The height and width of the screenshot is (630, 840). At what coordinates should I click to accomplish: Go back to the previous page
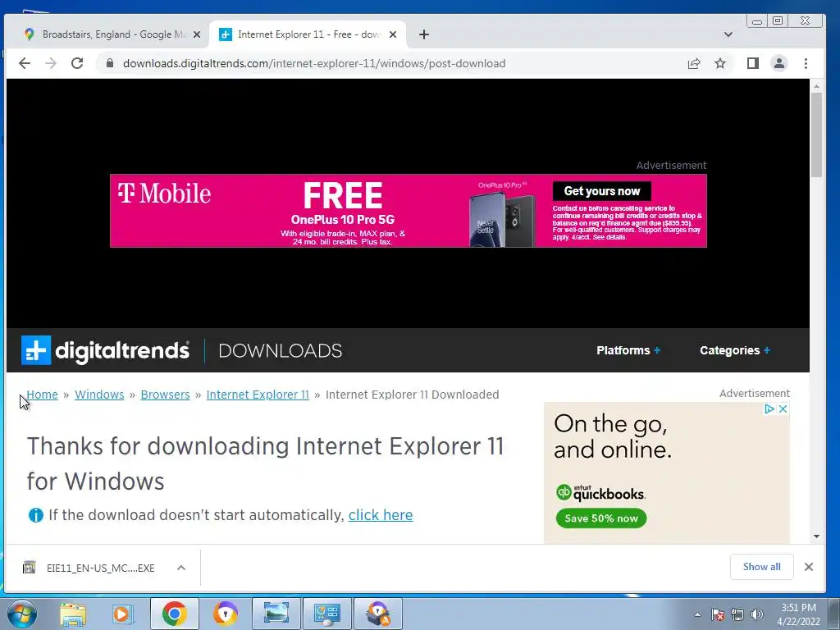(x=25, y=63)
